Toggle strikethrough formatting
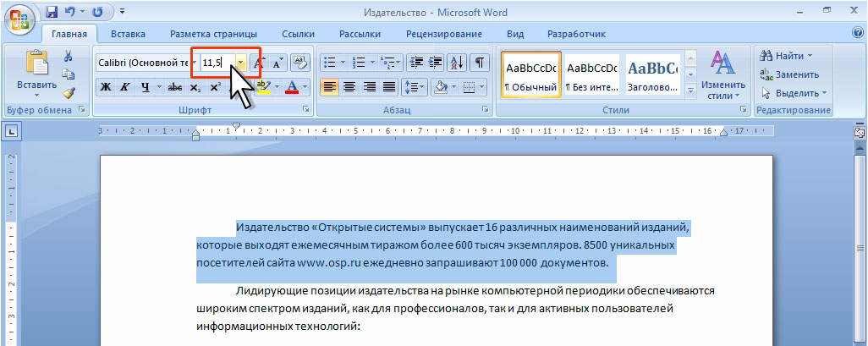Image resolution: width=868 pixels, height=346 pixels. [175, 87]
